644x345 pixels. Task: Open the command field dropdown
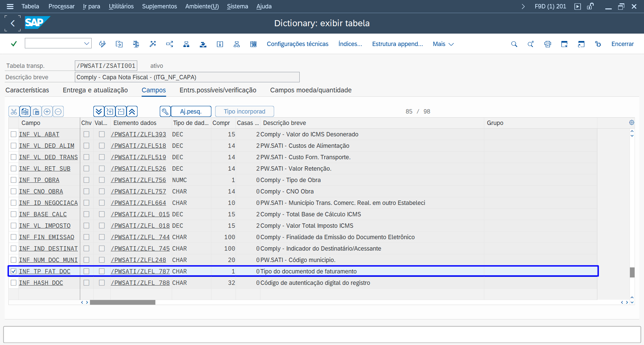86,44
